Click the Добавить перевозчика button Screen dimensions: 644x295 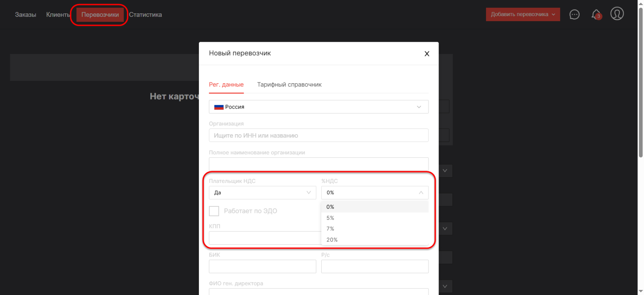[522, 15]
